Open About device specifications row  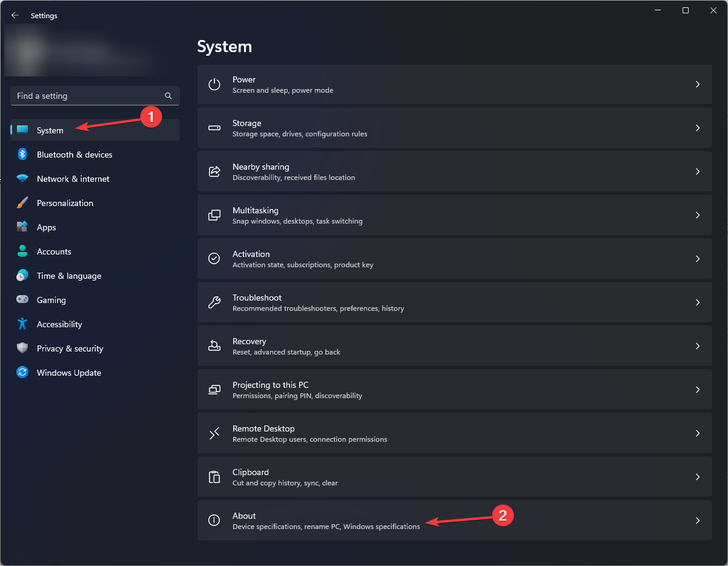(x=455, y=521)
